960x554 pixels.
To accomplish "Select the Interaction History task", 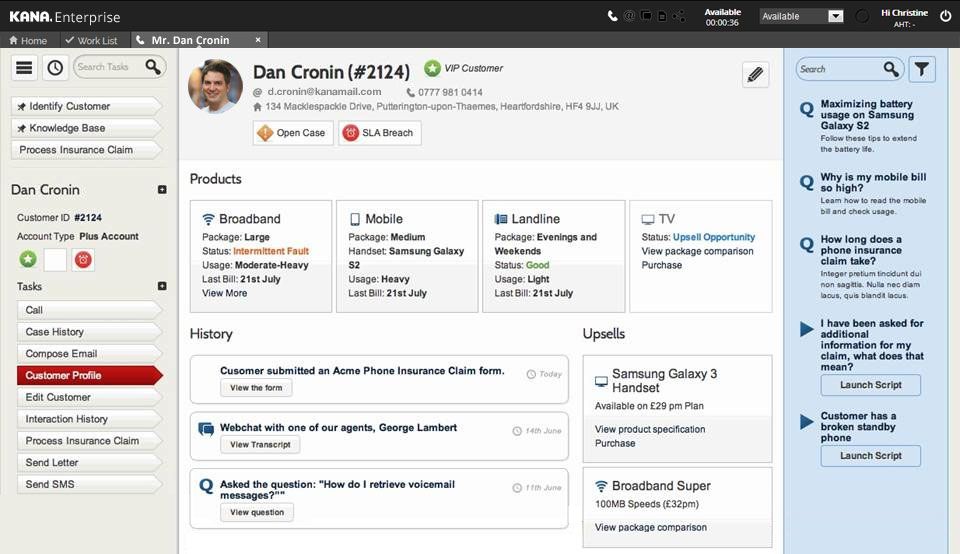I will click(89, 419).
